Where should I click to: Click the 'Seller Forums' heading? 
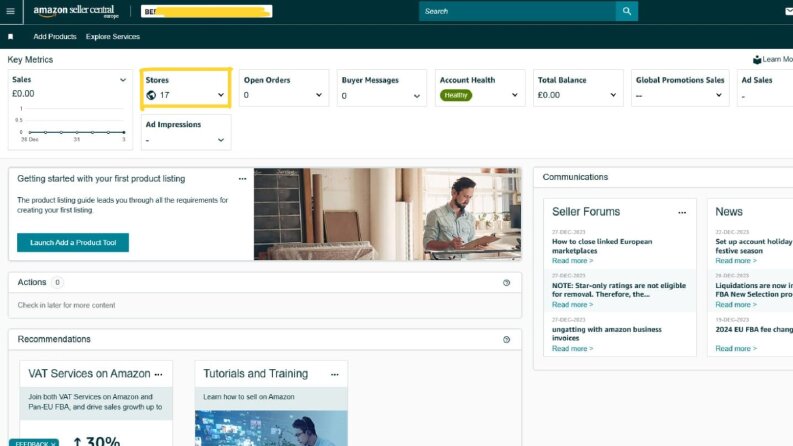pos(586,212)
